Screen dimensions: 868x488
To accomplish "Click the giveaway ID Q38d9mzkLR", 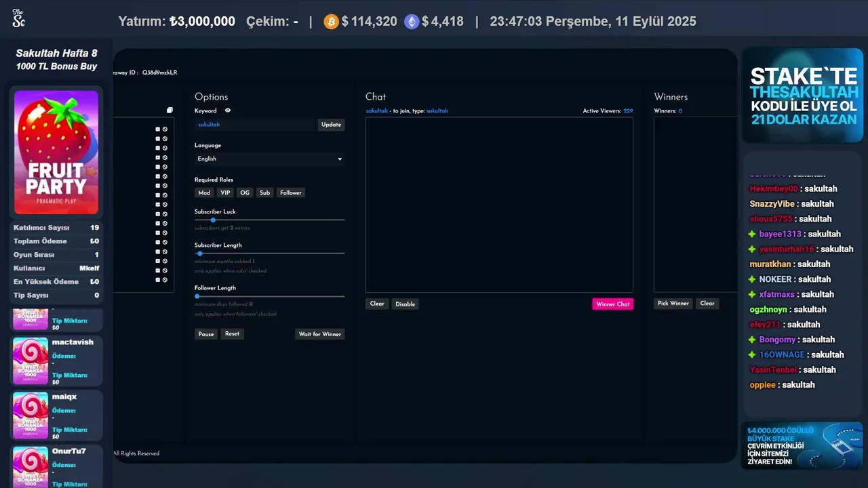I will coord(159,73).
